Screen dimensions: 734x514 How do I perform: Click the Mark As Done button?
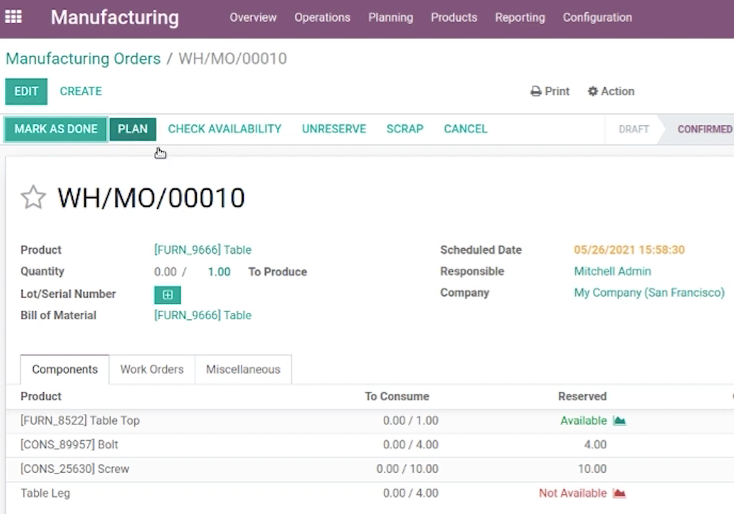[56, 129]
